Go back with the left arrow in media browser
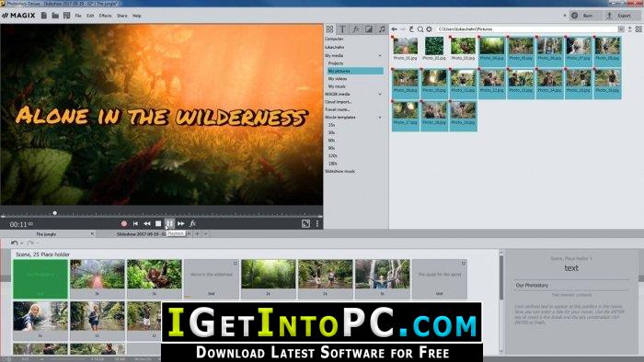Screen dimensions: 644x362 tap(395, 29)
